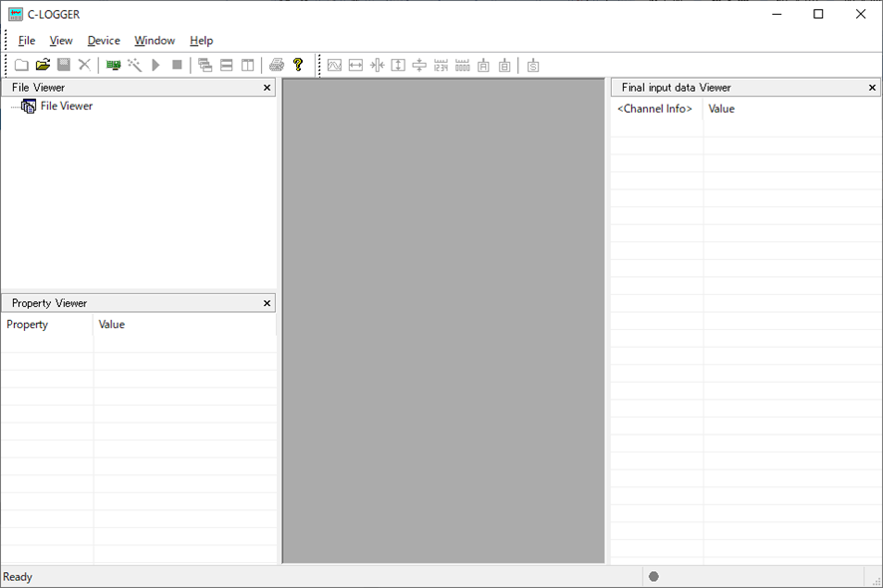883x588 pixels.
Task: Open the Device menu
Action: point(104,41)
